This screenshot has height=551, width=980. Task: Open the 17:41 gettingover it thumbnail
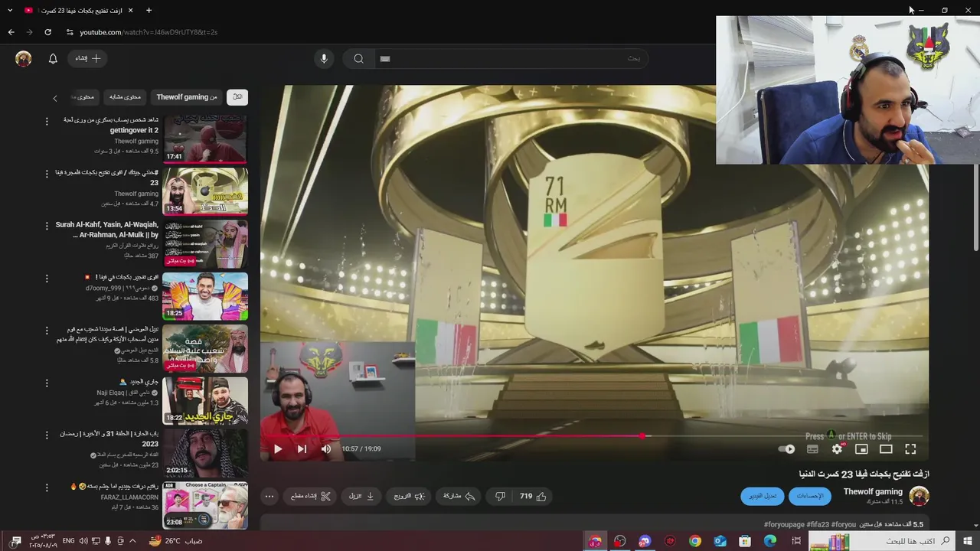(205, 139)
